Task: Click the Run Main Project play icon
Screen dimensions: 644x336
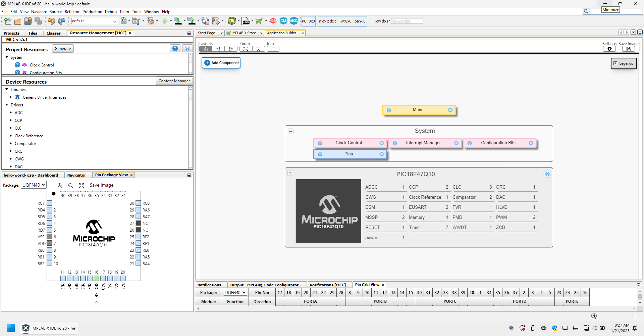Action: [x=165, y=21]
